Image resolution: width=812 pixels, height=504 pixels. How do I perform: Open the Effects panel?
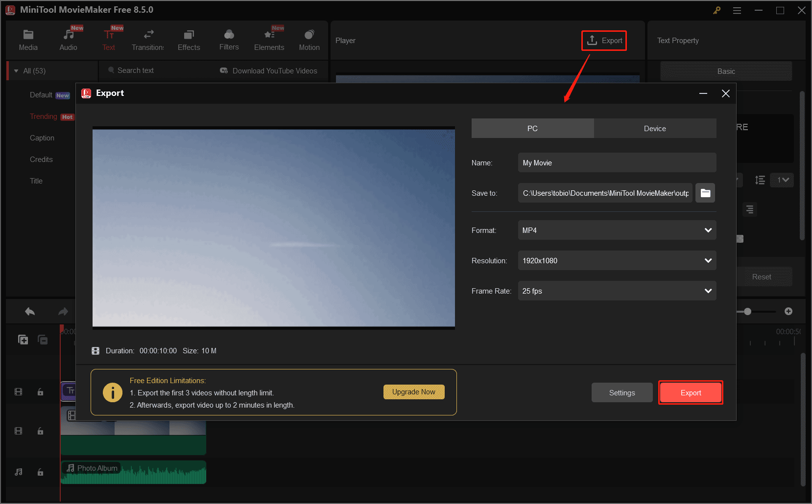189,38
